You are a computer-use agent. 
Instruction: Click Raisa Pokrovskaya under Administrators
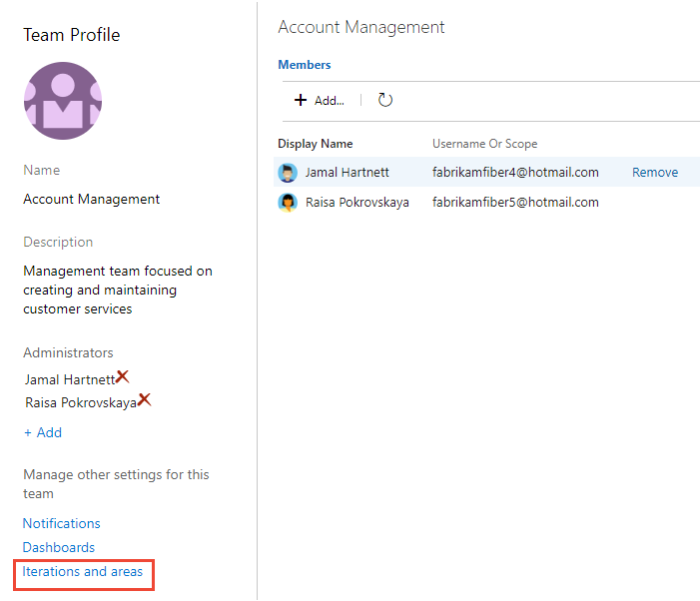click(x=81, y=402)
